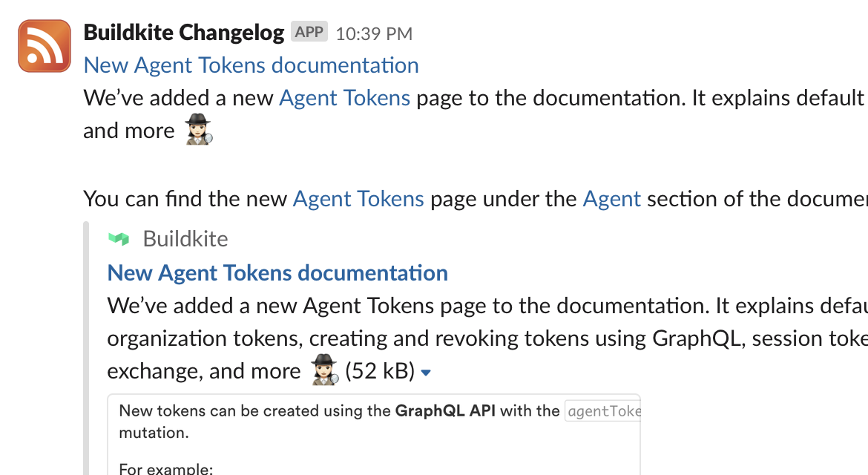Follow the Agent Tokens inline link

click(x=344, y=97)
